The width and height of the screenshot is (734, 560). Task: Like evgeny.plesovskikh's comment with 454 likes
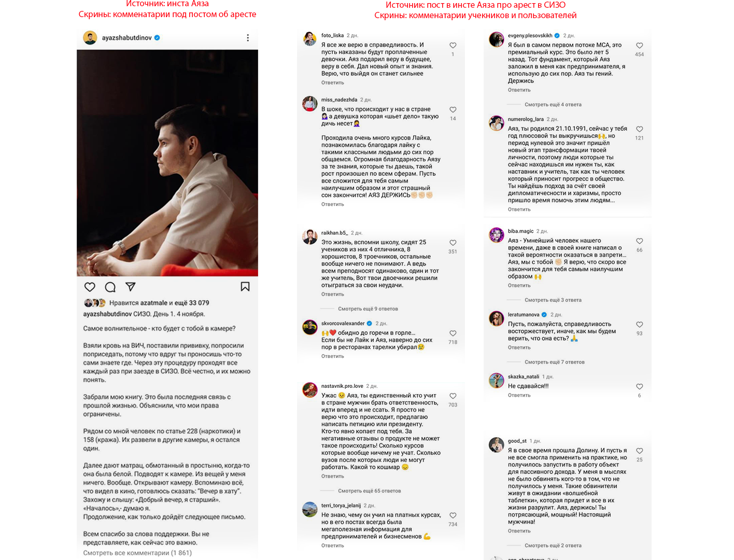(640, 46)
